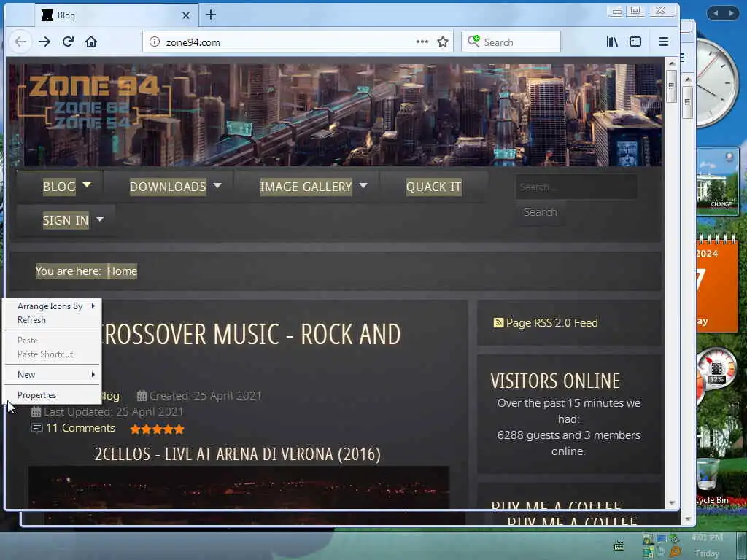Open the Page RSS 2.0 Feed link
The image size is (747, 560).
tap(551, 323)
